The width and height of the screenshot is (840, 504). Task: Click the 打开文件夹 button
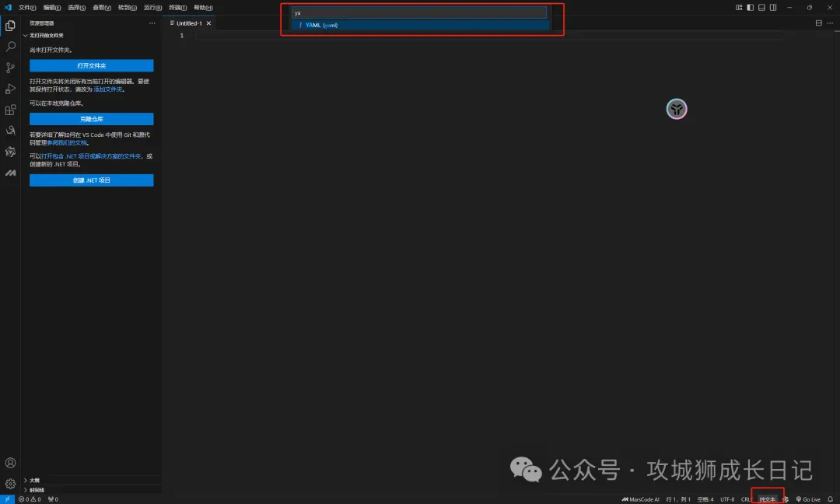(91, 66)
